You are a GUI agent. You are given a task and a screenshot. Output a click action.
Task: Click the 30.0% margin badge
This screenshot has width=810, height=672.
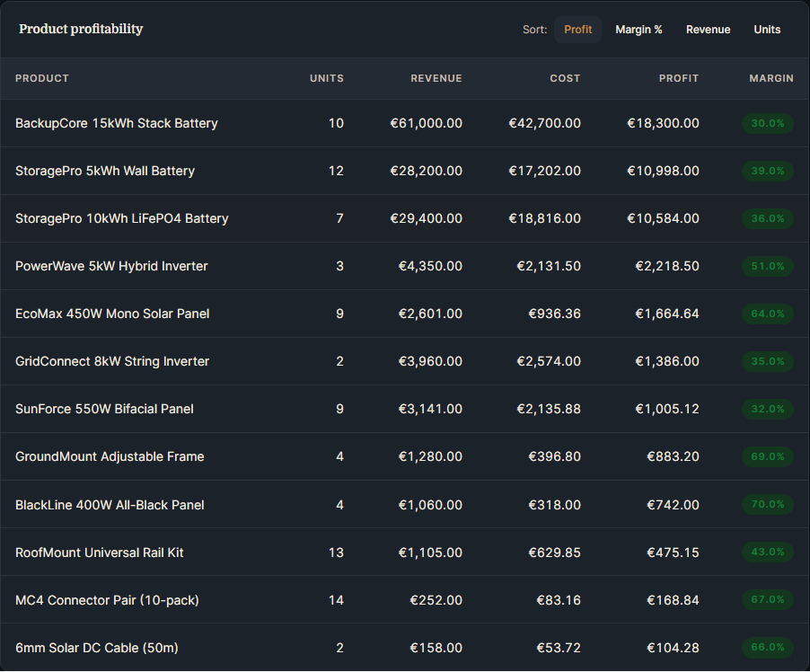(768, 124)
